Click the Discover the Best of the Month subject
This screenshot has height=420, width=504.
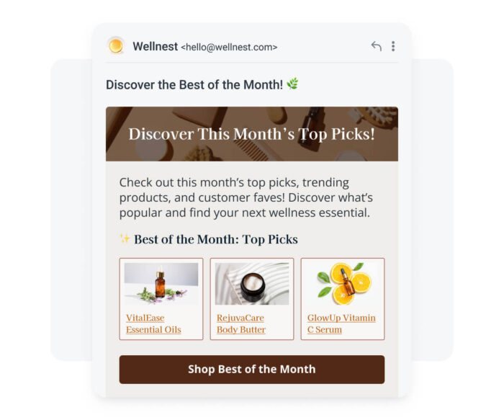pos(194,84)
